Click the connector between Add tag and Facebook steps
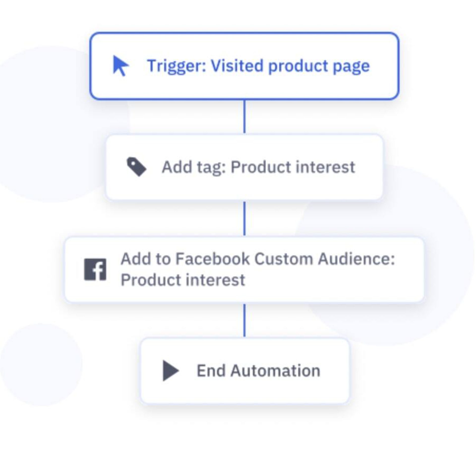 point(245,218)
